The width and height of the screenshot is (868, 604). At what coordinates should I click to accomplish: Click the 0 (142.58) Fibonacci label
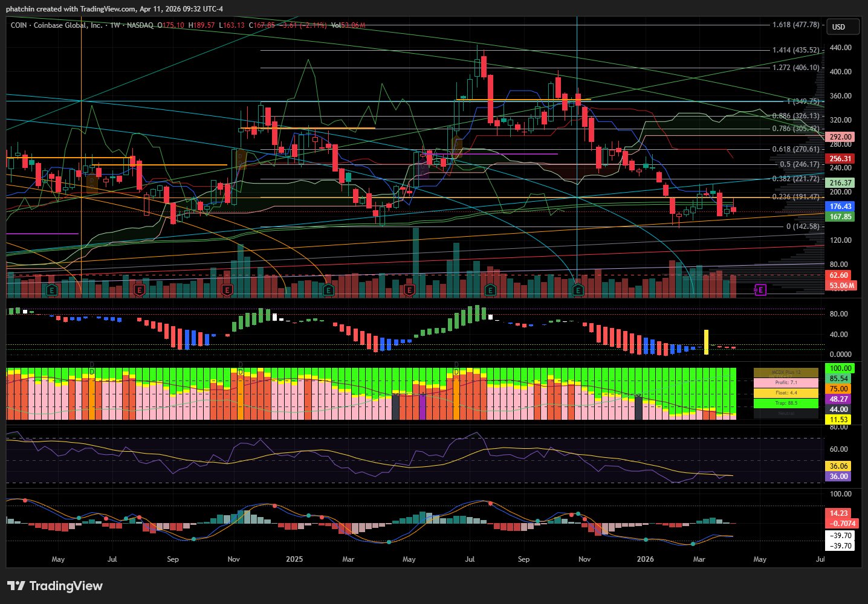(x=803, y=226)
